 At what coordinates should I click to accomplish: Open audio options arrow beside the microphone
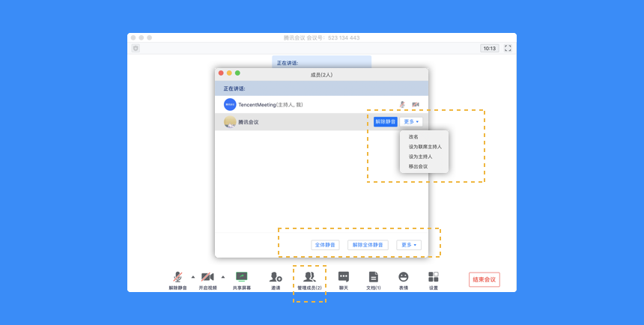[193, 277]
